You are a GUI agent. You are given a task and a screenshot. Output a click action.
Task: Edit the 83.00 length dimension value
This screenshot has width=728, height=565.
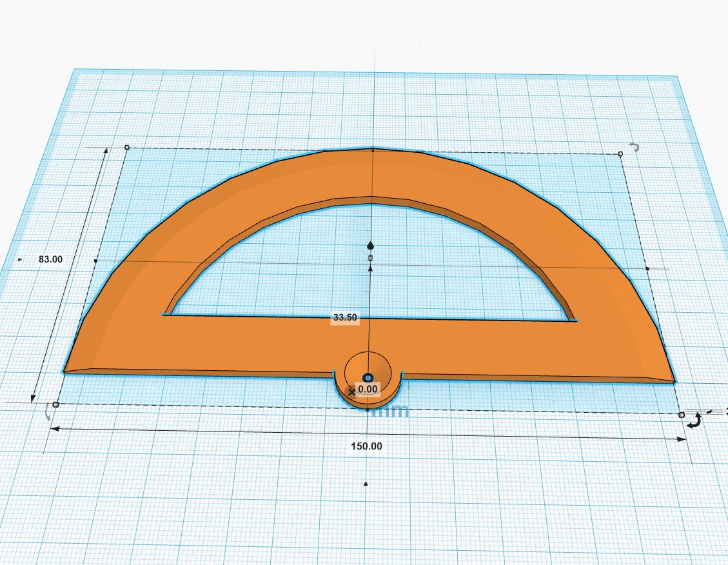(50, 259)
